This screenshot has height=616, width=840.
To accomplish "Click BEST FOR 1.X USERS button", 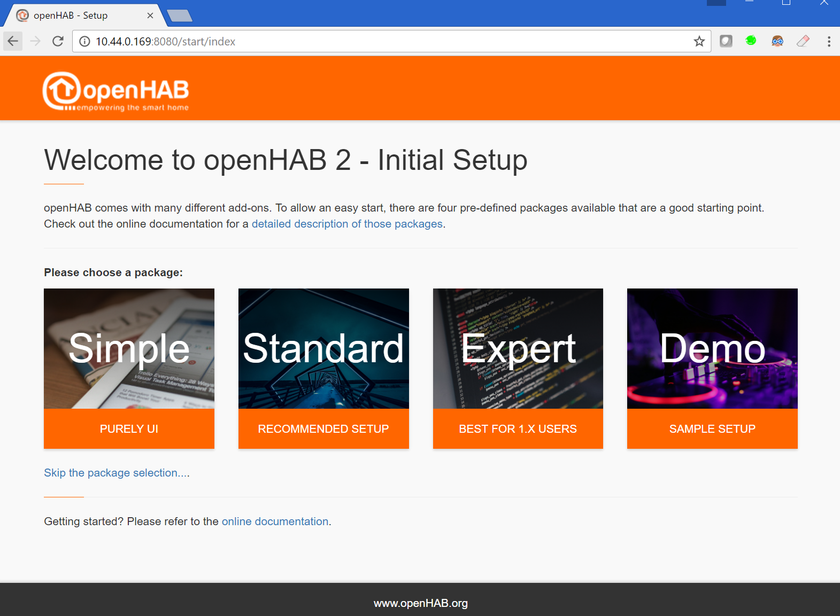I will click(x=518, y=429).
